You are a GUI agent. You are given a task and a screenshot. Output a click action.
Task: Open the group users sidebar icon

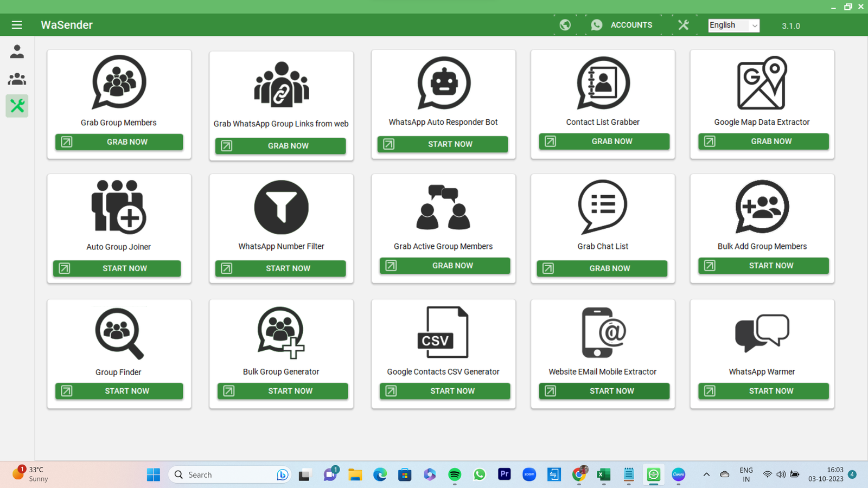[x=17, y=79]
